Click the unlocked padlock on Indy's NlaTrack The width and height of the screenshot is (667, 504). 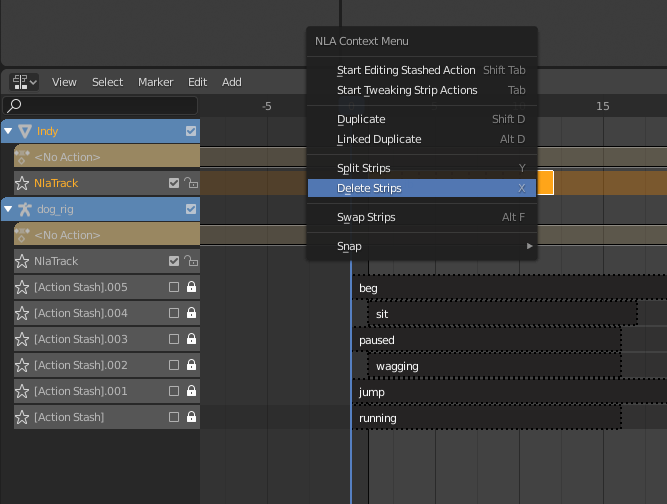(x=191, y=183)
